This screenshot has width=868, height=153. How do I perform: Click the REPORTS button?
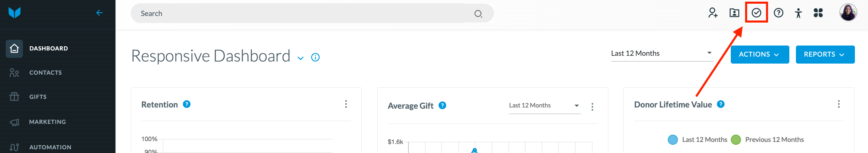(x=825, y=55)
